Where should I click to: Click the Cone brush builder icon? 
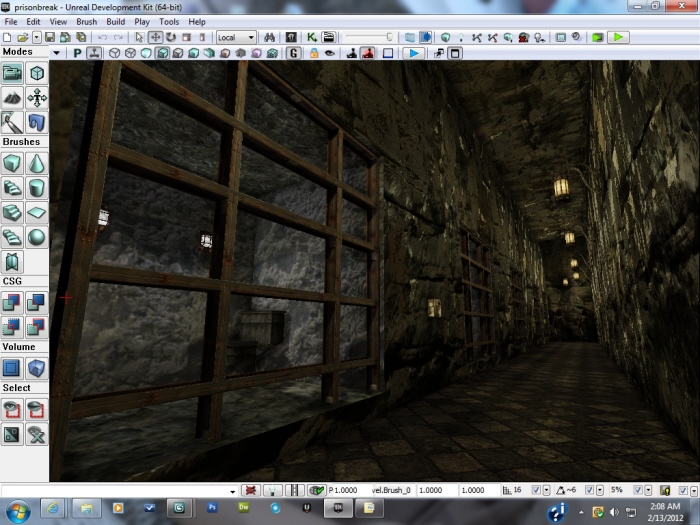click(36, 163)
